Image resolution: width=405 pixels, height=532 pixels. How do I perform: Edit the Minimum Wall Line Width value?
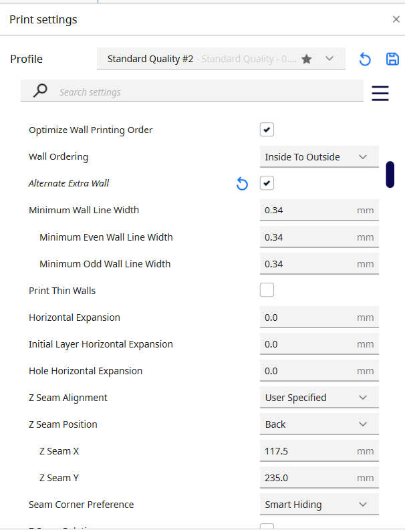pos(307,211)
